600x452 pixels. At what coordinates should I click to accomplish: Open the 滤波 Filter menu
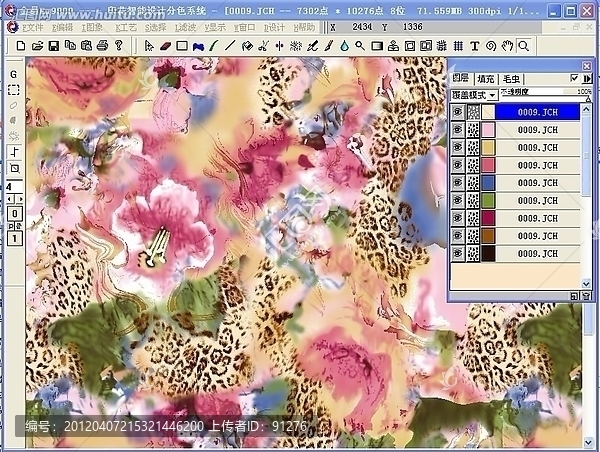point(186,28)
